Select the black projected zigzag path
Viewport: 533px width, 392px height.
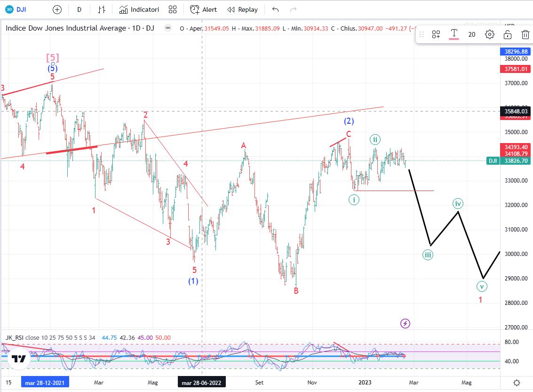pyautogui.click(x=444, y=228)
